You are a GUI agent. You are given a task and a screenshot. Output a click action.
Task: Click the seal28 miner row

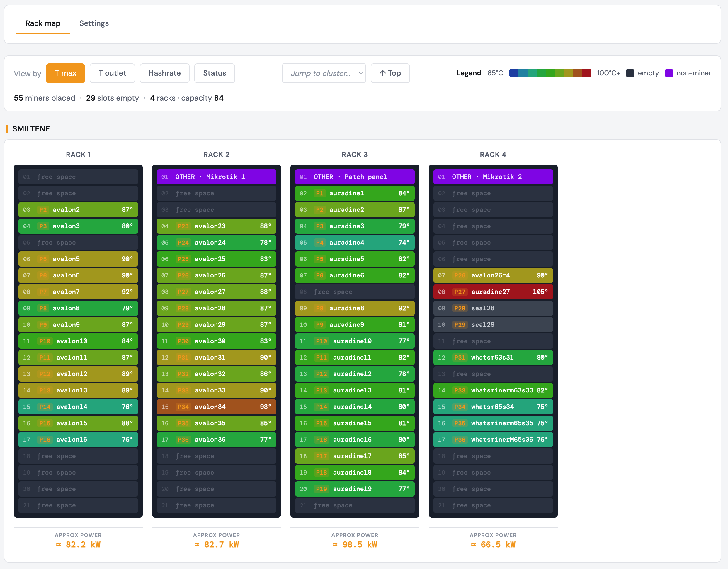[x=493, y=308]
